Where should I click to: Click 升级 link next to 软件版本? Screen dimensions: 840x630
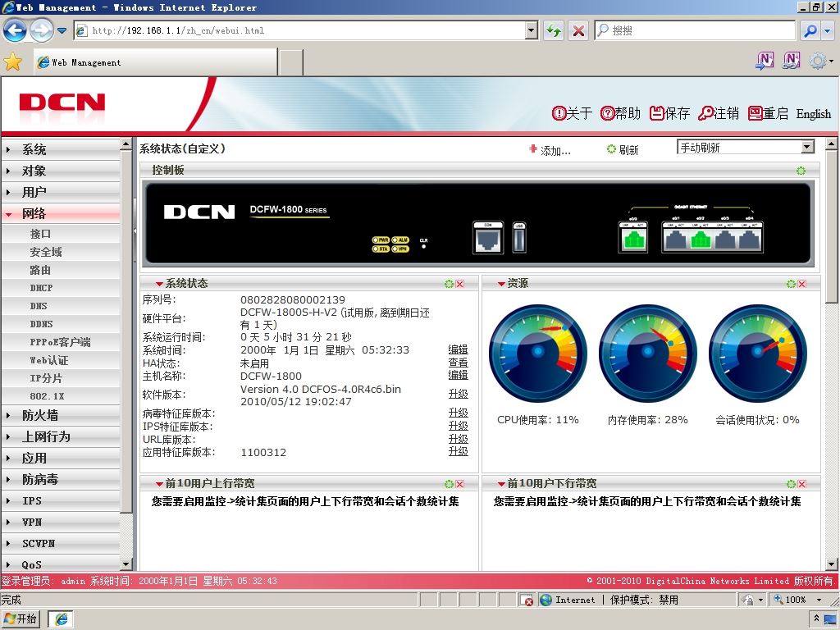(458, 395)
